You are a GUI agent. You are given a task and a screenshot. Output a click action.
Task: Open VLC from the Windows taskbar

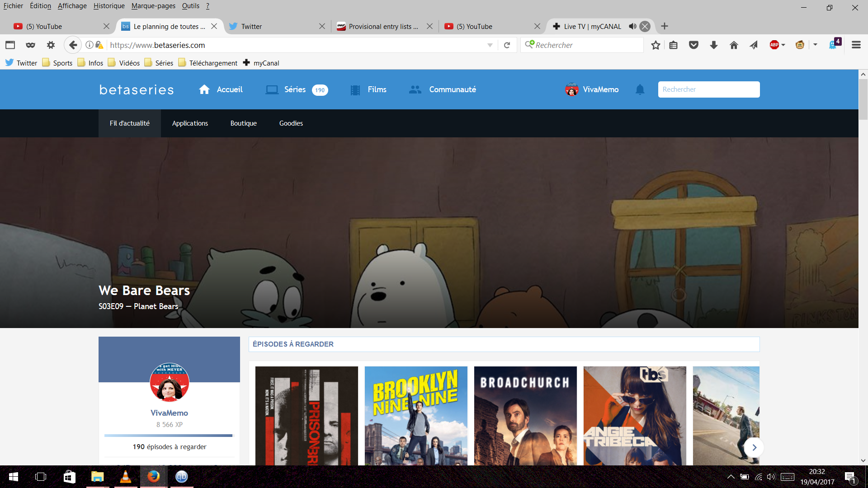point(125,477)
